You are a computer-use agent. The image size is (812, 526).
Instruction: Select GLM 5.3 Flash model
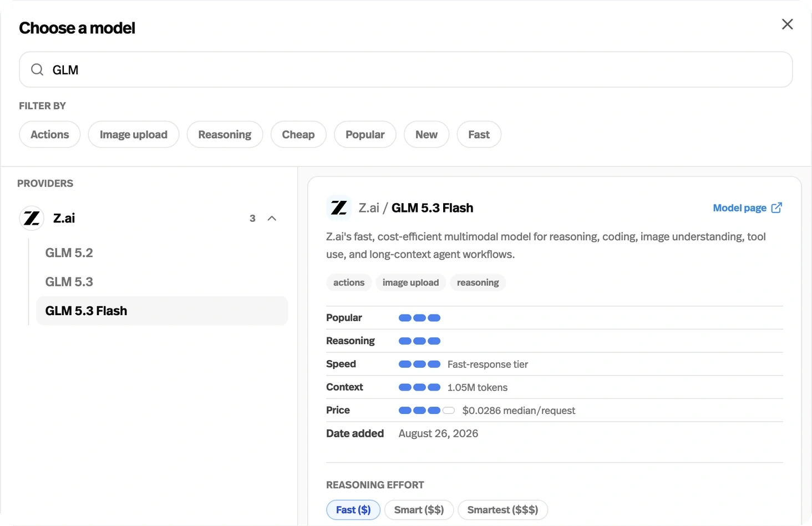162,311
